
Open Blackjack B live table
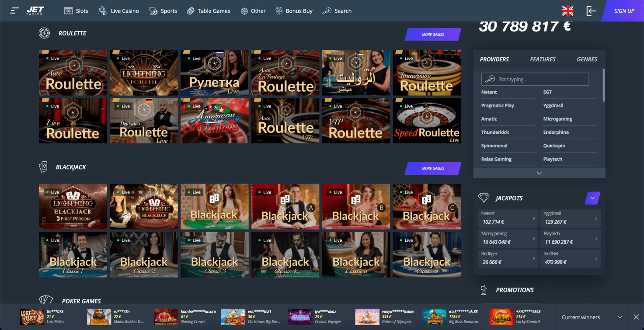point(356,206)
